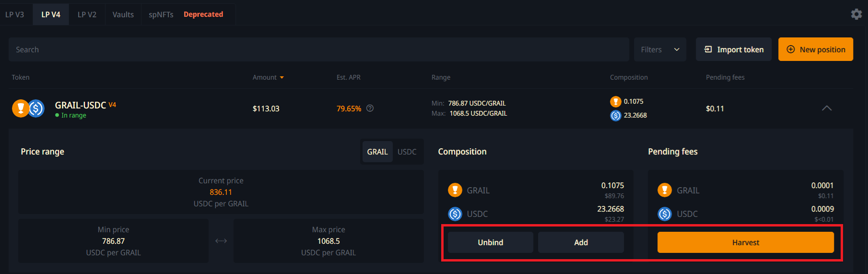
Task: Click the Harvest button
Action: 746,242
